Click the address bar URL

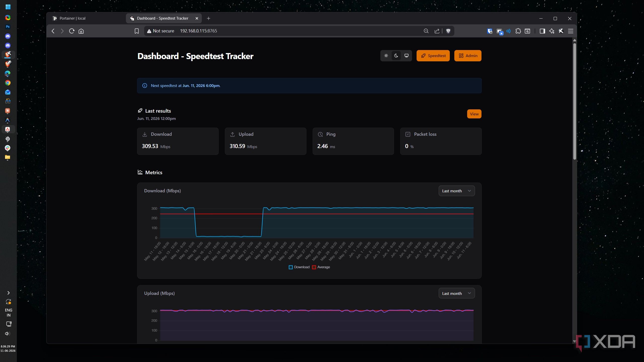coord(198,31)
